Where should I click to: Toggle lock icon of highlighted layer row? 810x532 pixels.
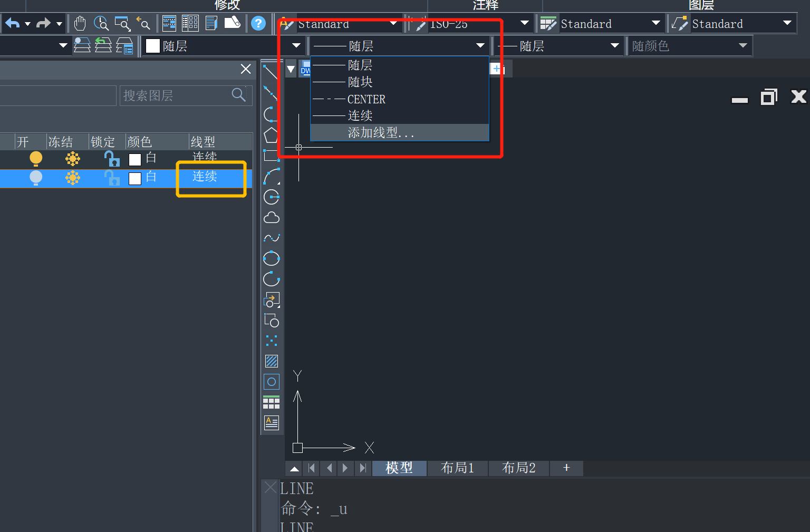[112, 178]
